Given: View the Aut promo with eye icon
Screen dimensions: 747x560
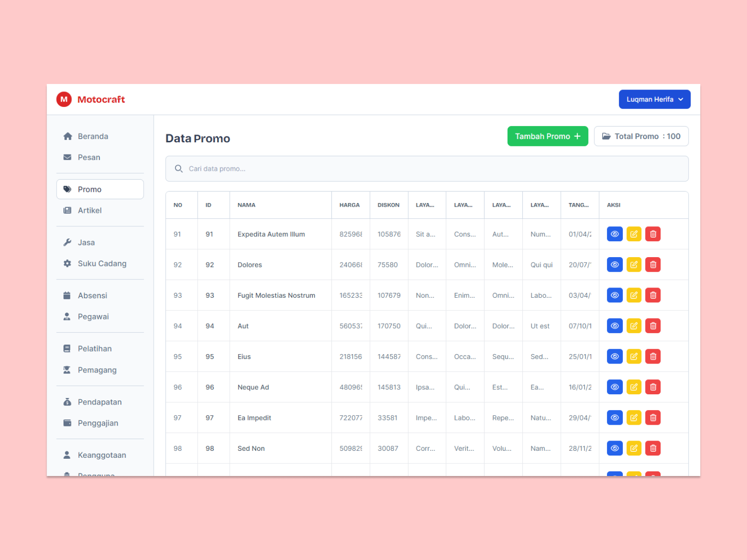Looking at the screenshot, I should (x=614, y=326).
